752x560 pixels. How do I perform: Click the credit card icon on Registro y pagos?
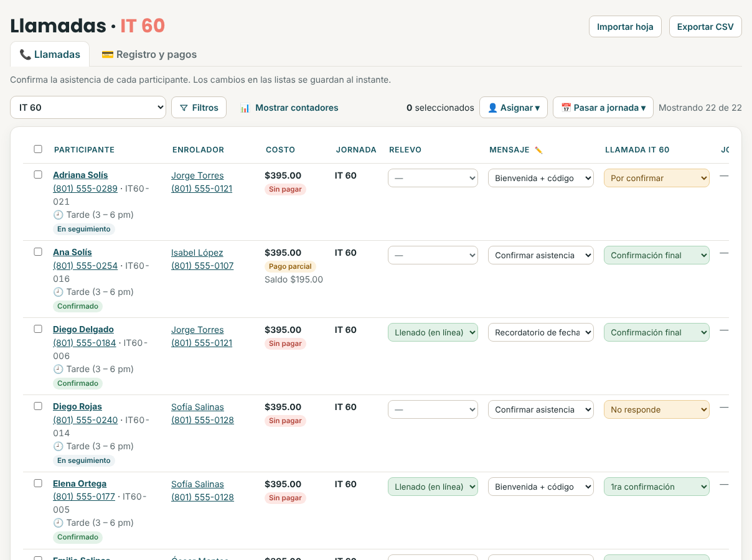click(108, 54)
